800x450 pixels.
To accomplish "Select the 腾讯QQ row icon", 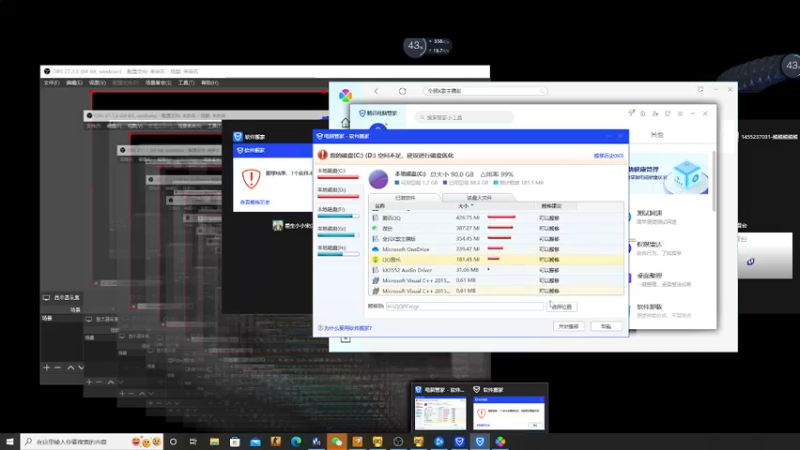I will 376,218.
